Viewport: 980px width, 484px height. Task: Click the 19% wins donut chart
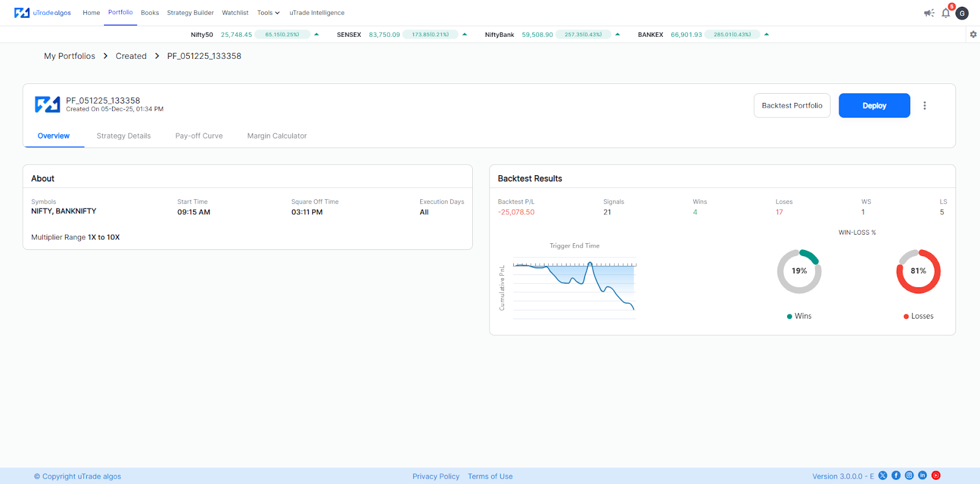[x=799, y=271]
